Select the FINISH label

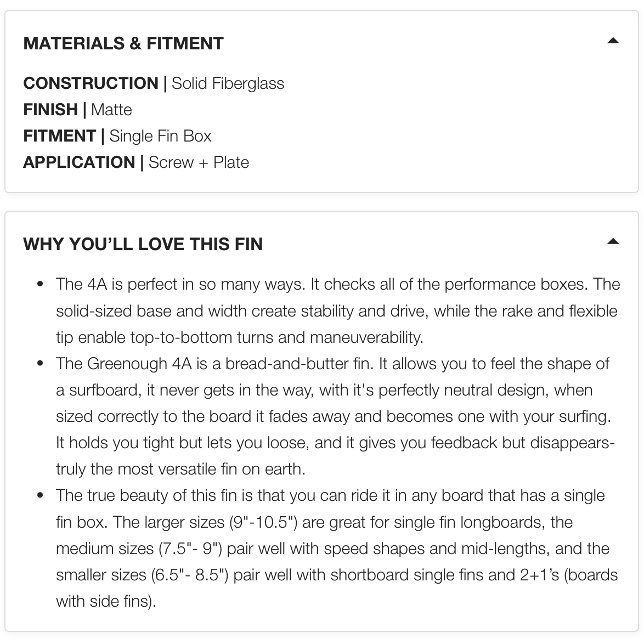pos(50,110)
